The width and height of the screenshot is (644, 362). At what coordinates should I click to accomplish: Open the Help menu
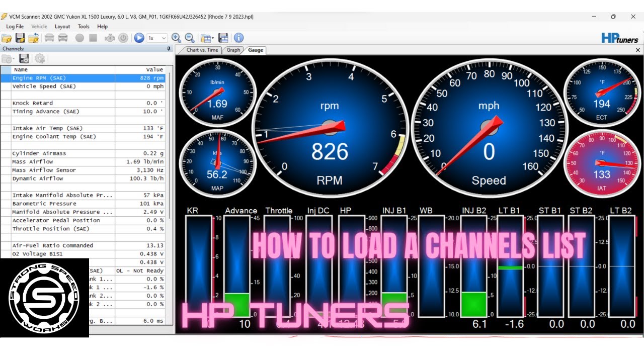coord(102,27)
